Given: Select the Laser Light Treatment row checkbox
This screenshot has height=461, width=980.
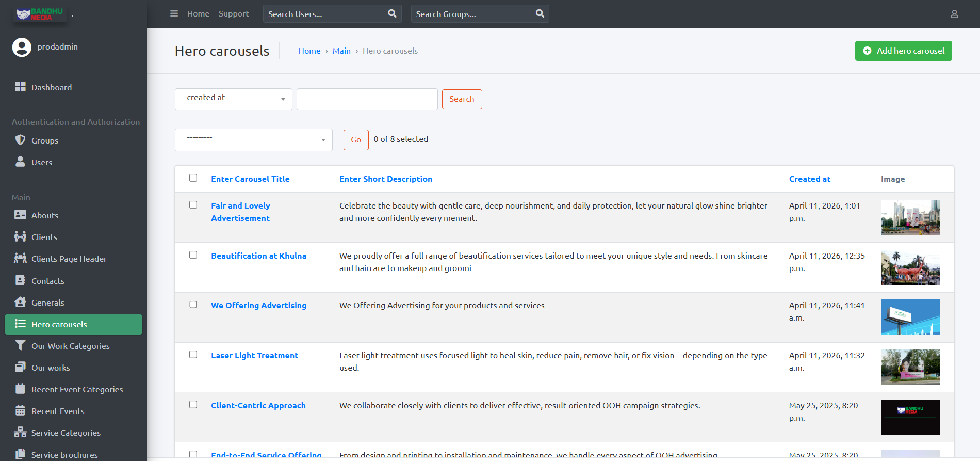Looking at the screenshot, I should pos(193,355).
